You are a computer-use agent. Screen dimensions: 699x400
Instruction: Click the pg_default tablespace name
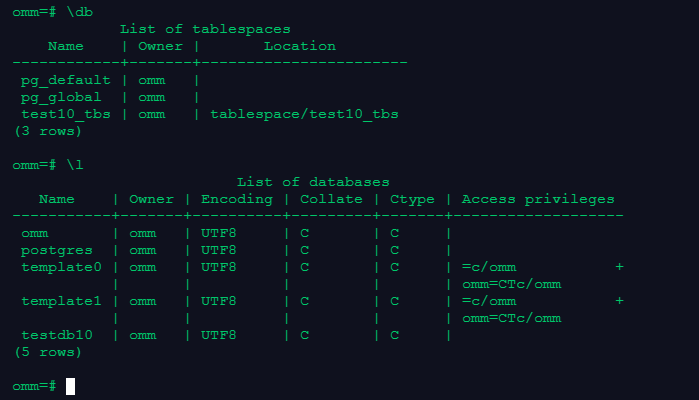tap(65, 80)
